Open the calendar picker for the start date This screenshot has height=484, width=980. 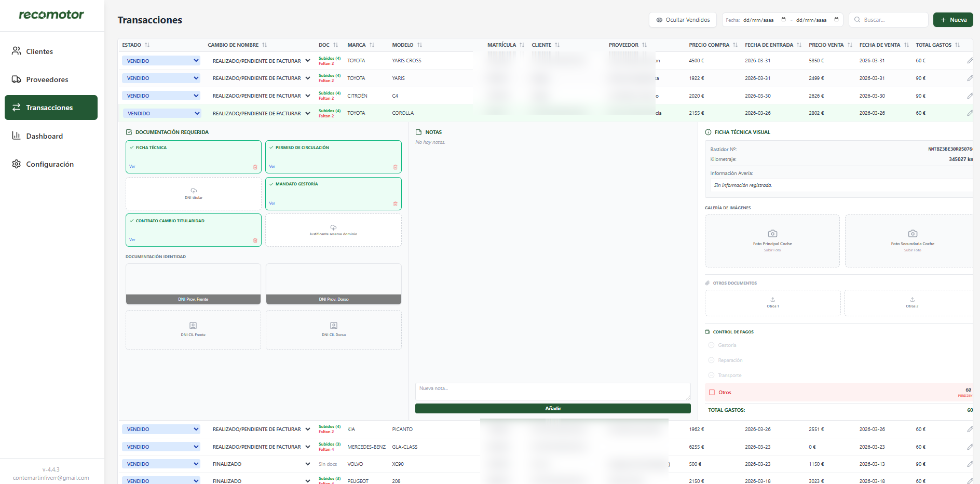click(x=783, y=20)
